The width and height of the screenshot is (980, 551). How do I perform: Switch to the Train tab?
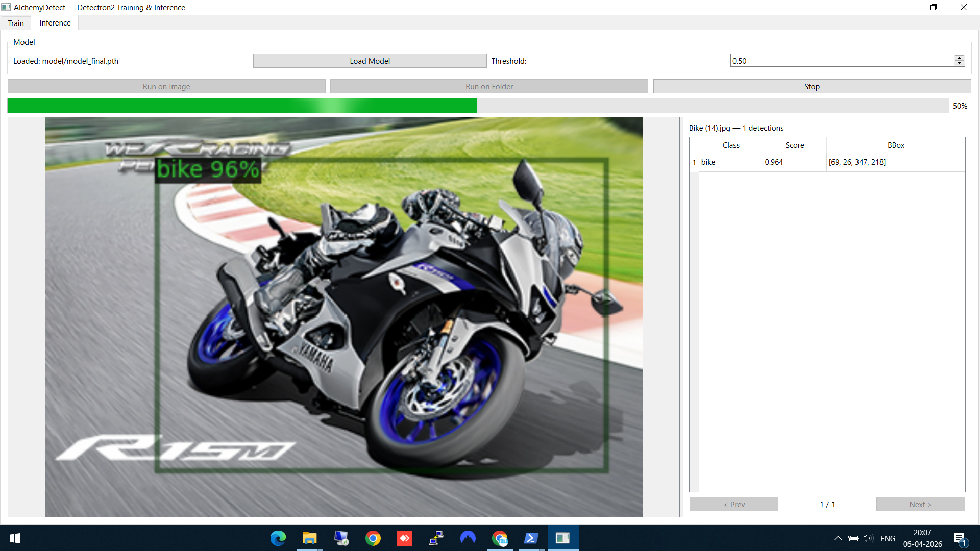click(x=16, y=23)
